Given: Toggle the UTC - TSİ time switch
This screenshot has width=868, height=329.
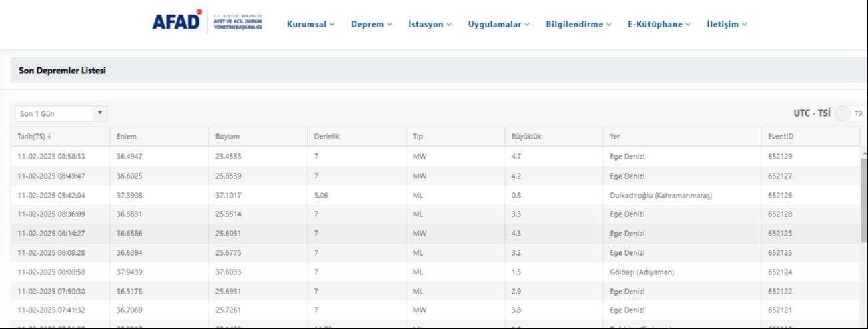Looking at the screenshot, I should tap(843, 113).
